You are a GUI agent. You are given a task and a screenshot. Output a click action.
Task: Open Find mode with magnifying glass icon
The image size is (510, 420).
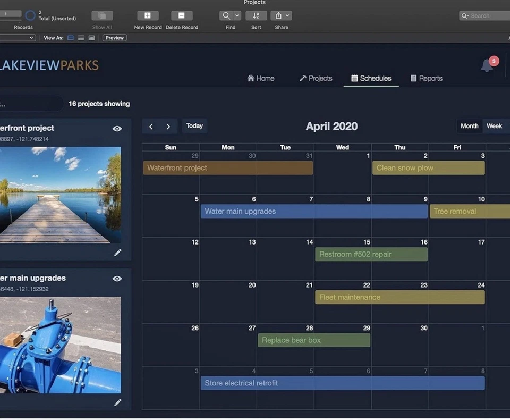[x=225, y=15]
